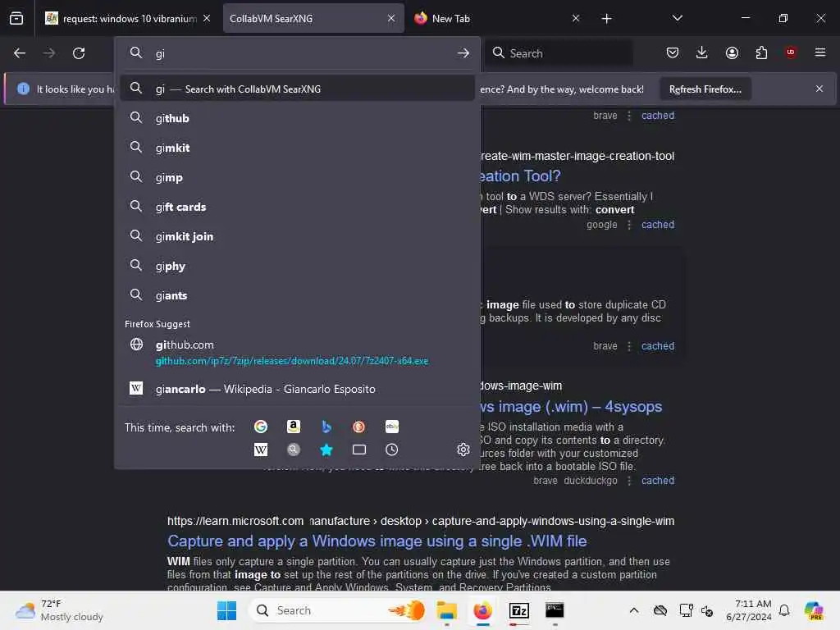Select the gift cards suggestion
Image resolution: width=840 pixels, height=630 pixels.
pos(297,207)
